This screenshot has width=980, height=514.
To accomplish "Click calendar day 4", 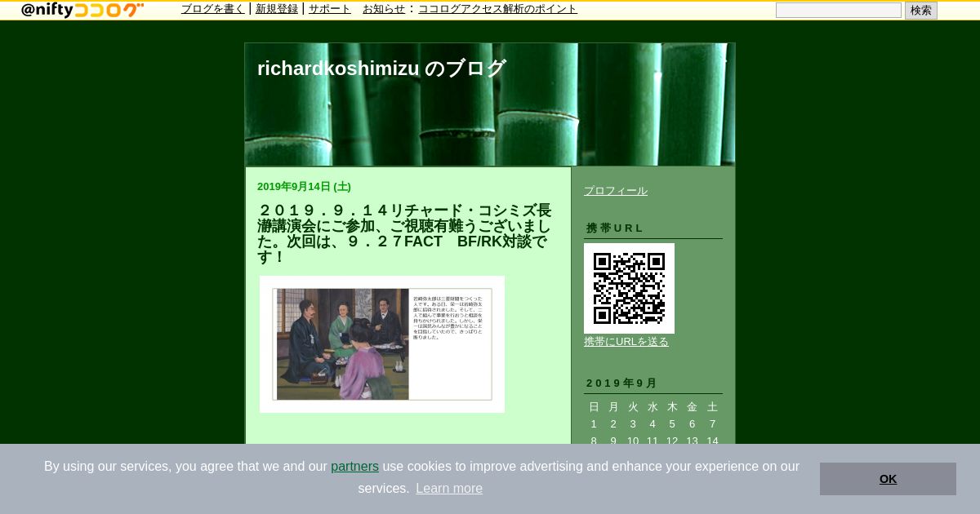I will (x=653, y=424).
